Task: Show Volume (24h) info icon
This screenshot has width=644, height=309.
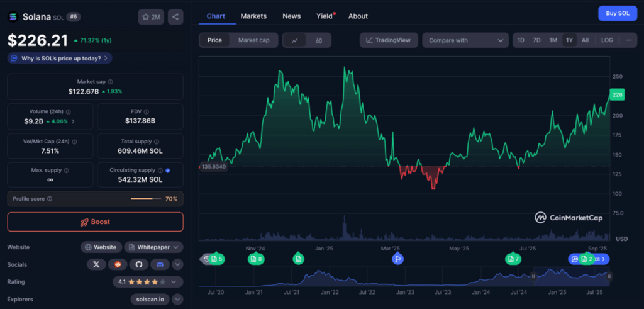Action: coord(68,112)
